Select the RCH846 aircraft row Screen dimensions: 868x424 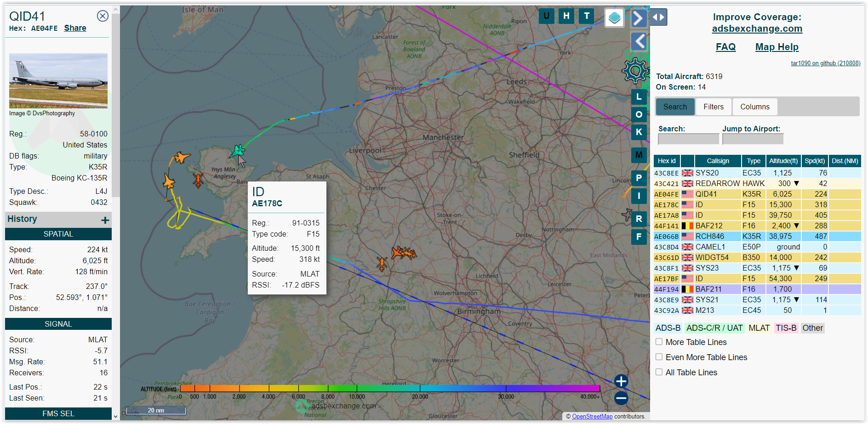(757, 236)
